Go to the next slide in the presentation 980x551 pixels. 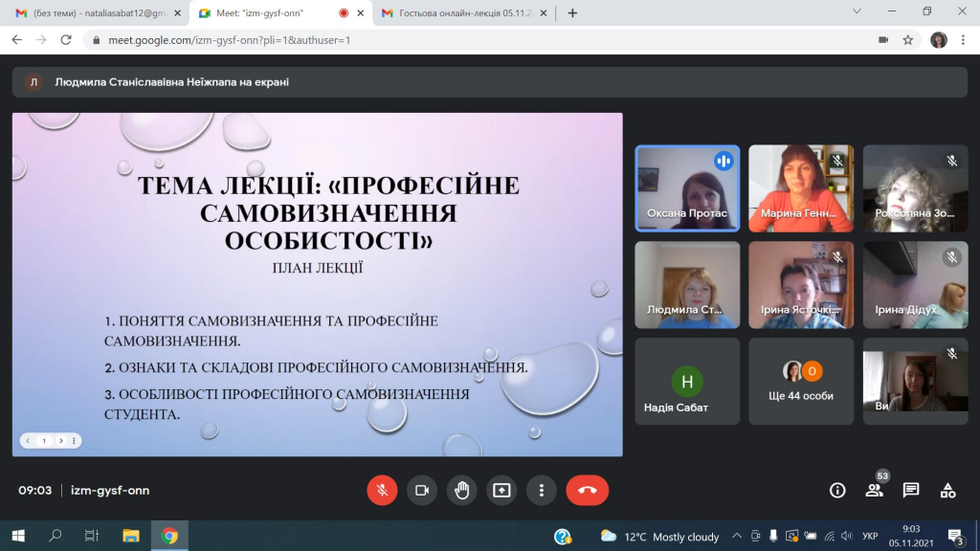60,441
